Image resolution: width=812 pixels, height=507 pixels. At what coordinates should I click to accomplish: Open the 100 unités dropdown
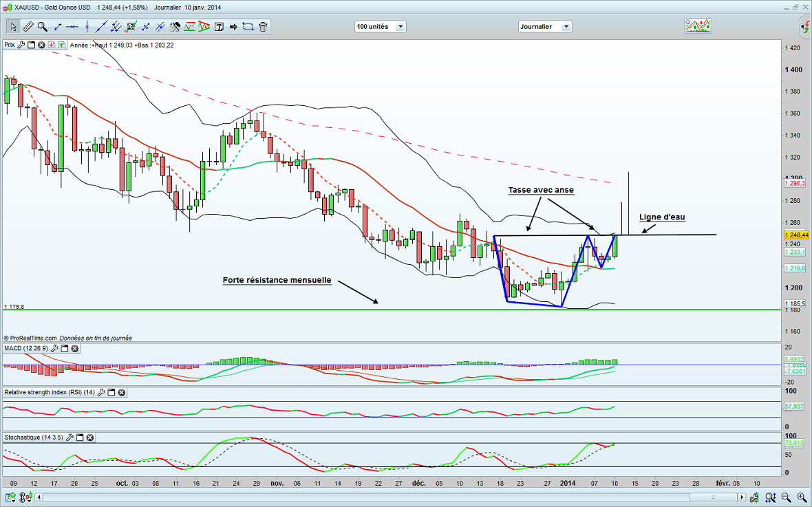pos(380,27)
